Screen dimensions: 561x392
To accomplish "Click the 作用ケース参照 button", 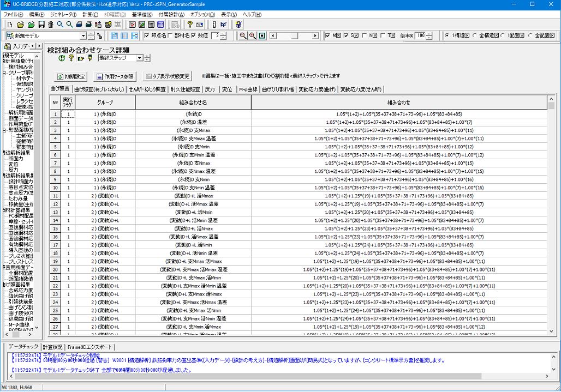I will click(115, 76).
